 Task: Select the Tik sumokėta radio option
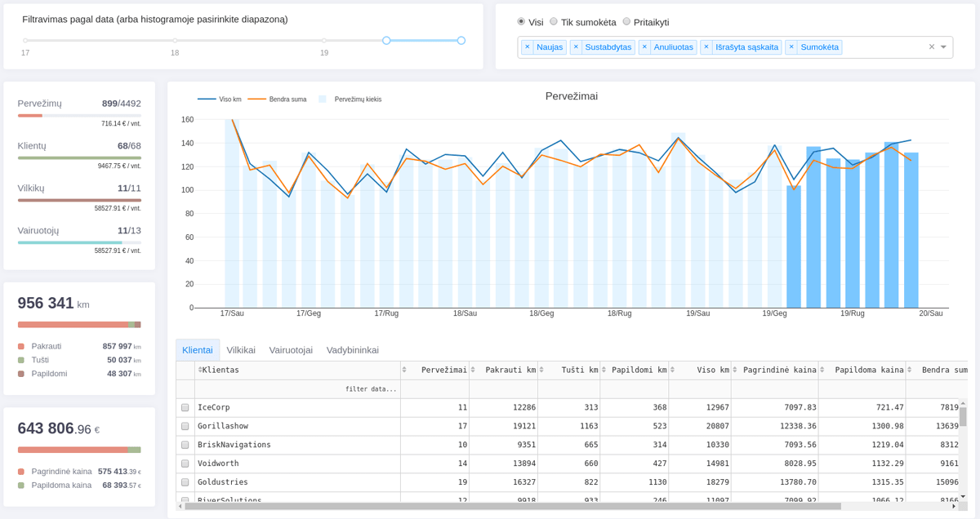[x=554, y=22]
